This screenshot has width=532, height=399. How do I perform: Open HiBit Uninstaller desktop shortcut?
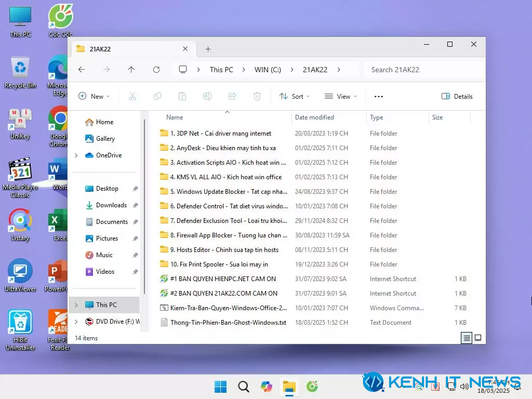pyautogui.click(x=20, y=330)
